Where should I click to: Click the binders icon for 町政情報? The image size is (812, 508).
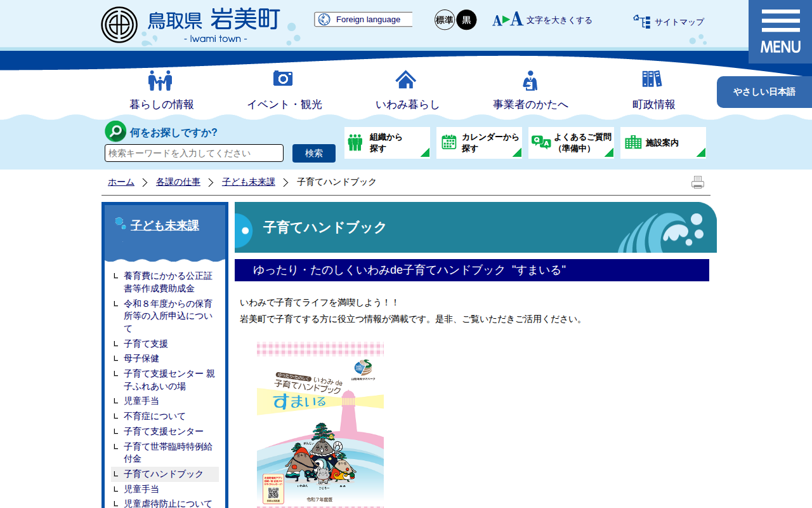(652, 79)
